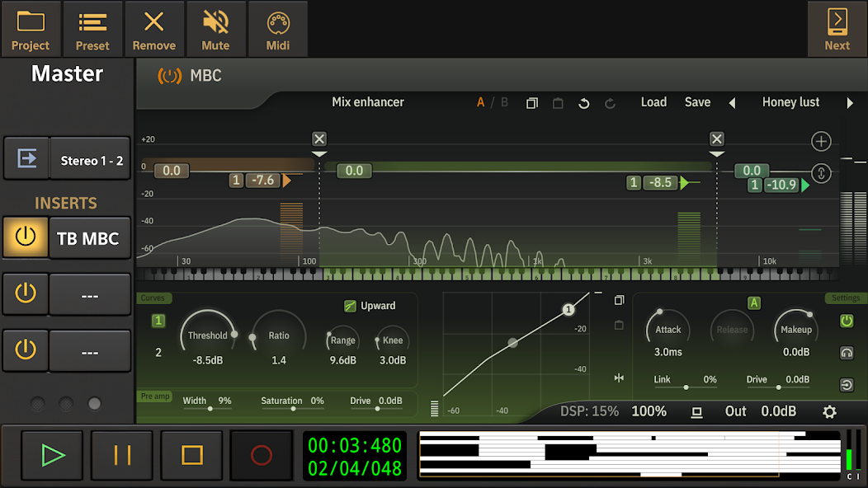Screen dimensions: 868x488
Task: Click the Remove icon in the toolbar
Action: [x=154, y=28]
